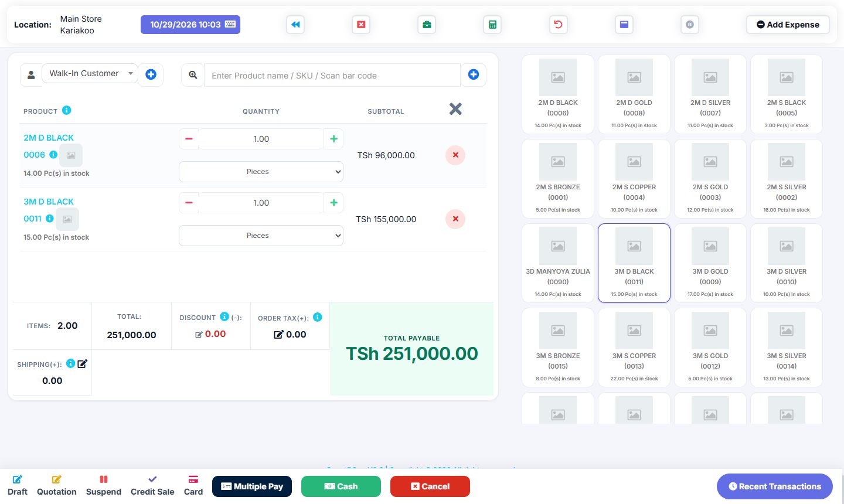The image size is (844, 504).
Task: Open Recent Transactions
Action: tap(775, 486)
